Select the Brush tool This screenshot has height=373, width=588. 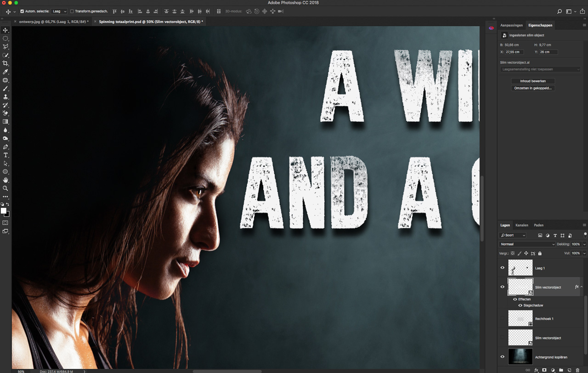coord(6,89)
